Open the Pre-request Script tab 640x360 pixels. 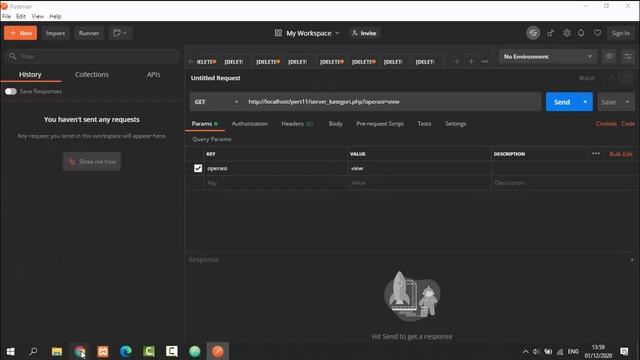coord(380,124)
